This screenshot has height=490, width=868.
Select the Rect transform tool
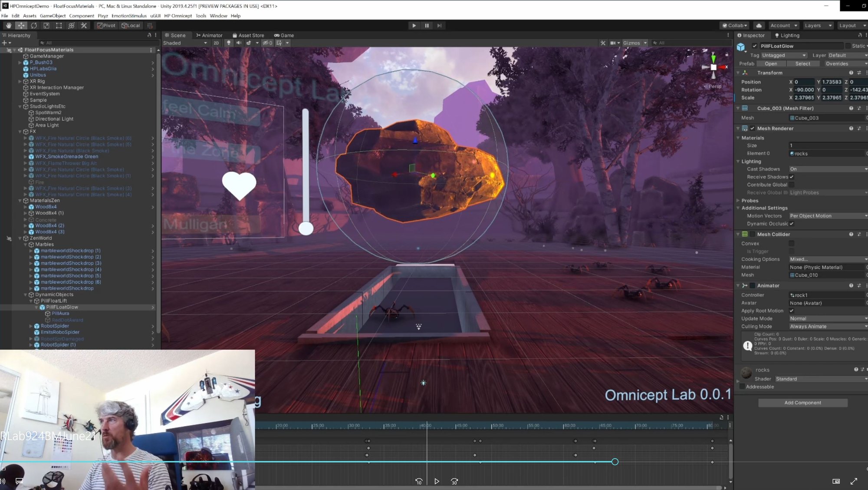(59, 26)
